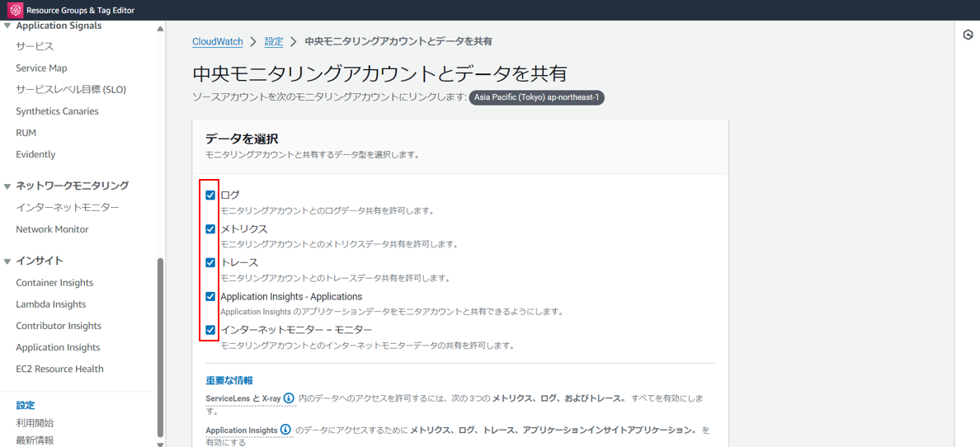Open Synthetics Canaries
This screenshot has width=980, height=447.
(x=58, y=111)
